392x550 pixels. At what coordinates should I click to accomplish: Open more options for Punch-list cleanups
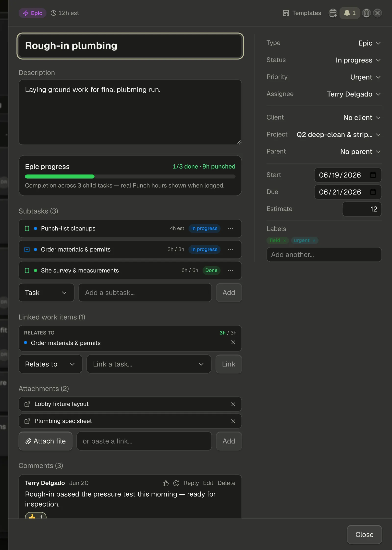[x=230, y=228]
